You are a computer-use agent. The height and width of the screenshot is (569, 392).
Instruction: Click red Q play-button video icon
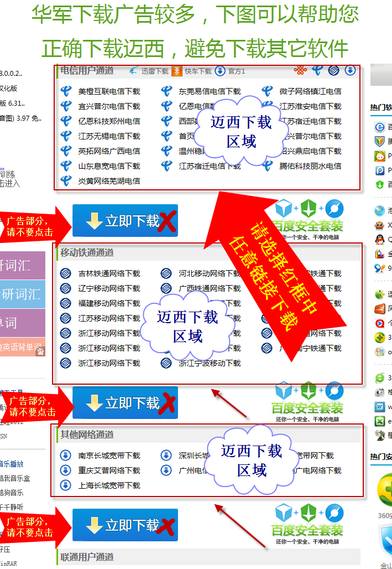click(379, 323)
